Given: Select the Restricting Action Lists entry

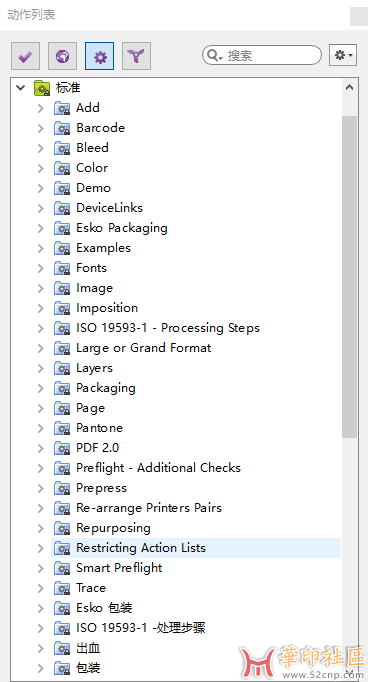Looking at the screenshot, I should pyautogui.click(x=141, y=548).
